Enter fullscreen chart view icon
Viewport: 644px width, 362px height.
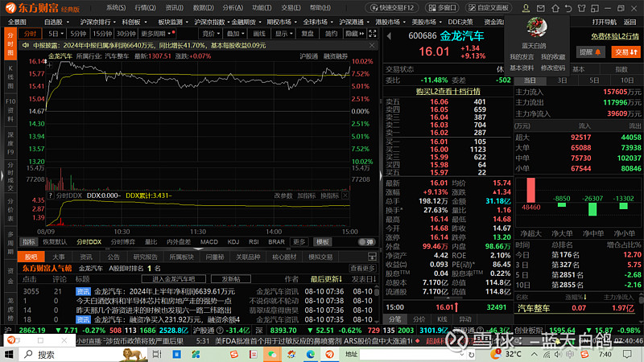pos(373,33)
